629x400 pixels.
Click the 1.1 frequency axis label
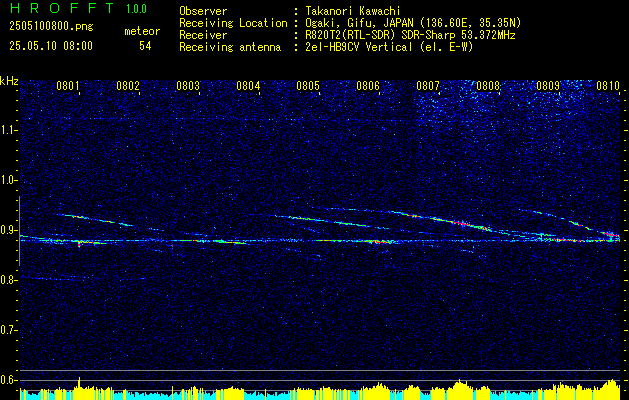pos(8,130)
